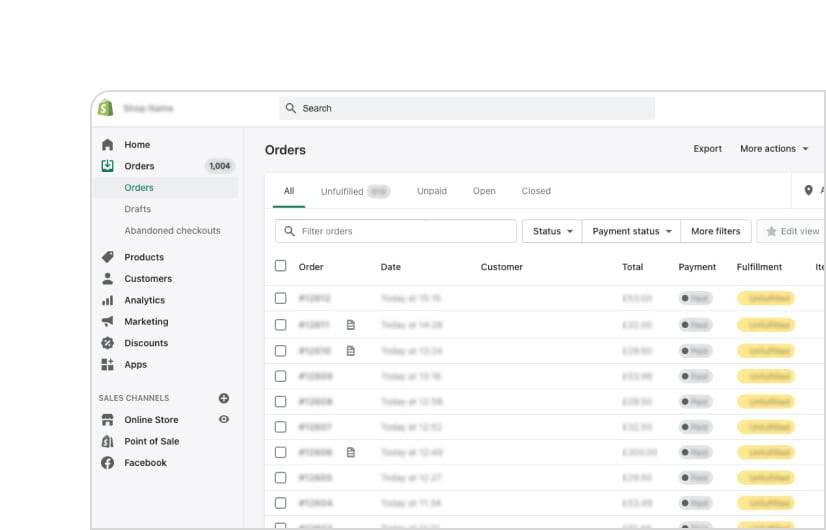Open Marketing via the megaphone icon
This screenshot has width=826, height=530.
click(108, 322)
